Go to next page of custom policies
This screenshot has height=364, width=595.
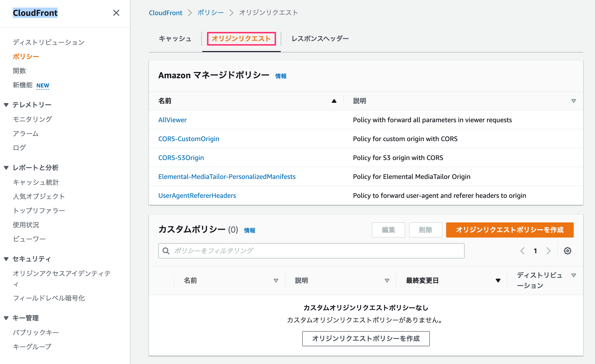(x=548, y=251)
